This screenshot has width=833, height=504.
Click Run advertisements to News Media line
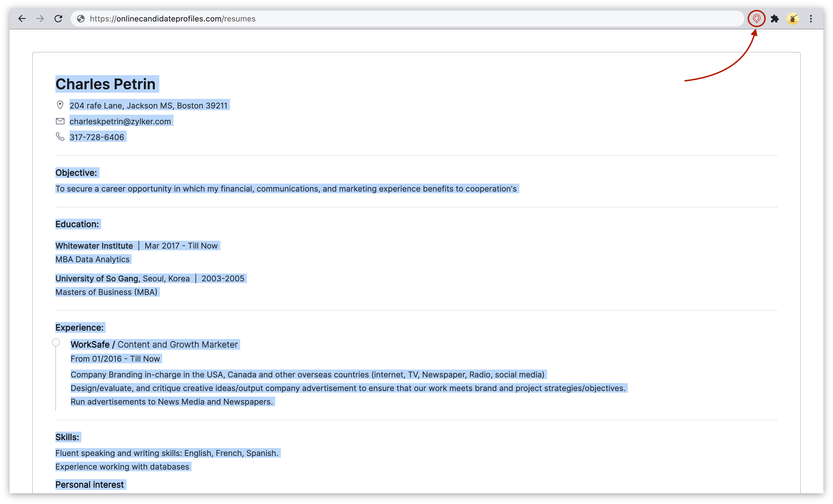(172, 401)
